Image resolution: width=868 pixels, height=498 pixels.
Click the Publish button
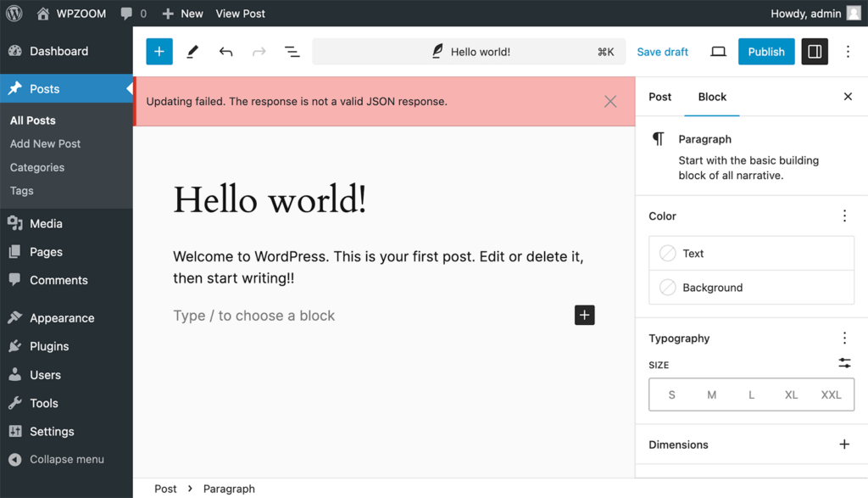click(x=766, y=52)
